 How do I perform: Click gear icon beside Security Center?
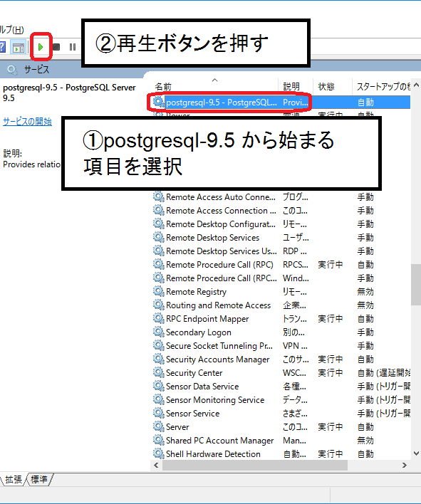point(158,372)
